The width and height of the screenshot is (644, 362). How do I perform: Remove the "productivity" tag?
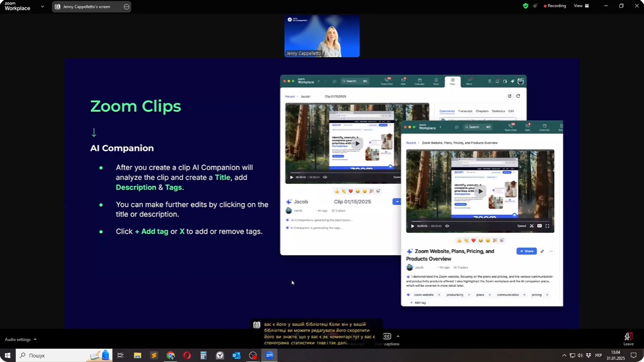tap(469, 295)
